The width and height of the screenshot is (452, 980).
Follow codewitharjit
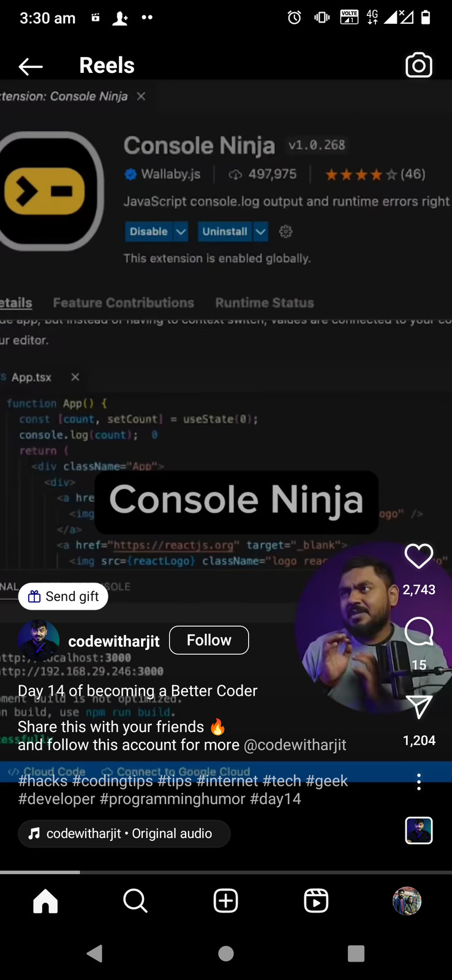point(209,640)
